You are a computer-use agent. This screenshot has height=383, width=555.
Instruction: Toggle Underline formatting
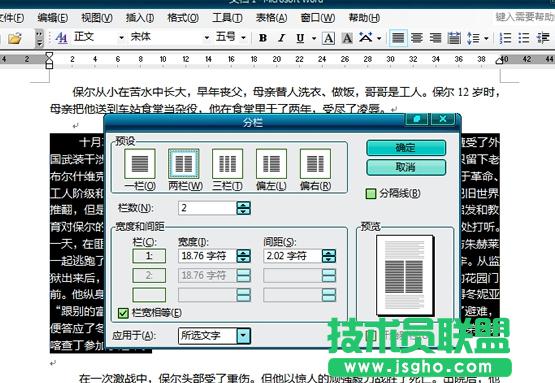tap(300, 38)
